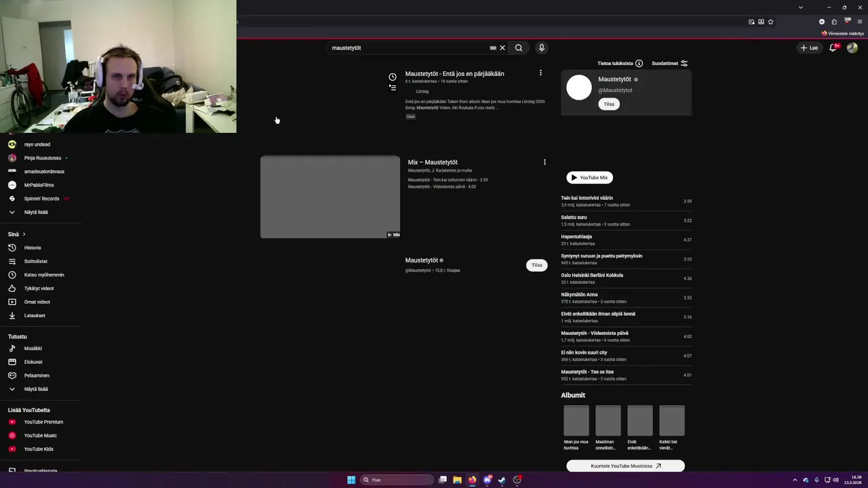The width and height of the screenshot is (868, 488).
Task: Open the Mix – Maustetytöt thumbnail
Action: [x=330, y=197]
